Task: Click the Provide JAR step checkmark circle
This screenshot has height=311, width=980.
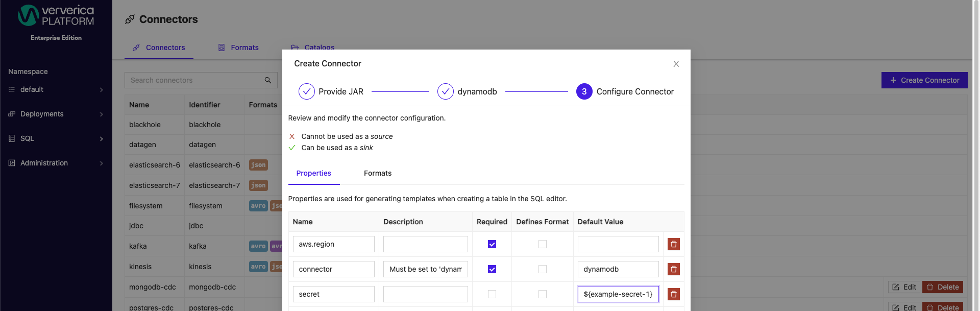Action: (306, 91)
